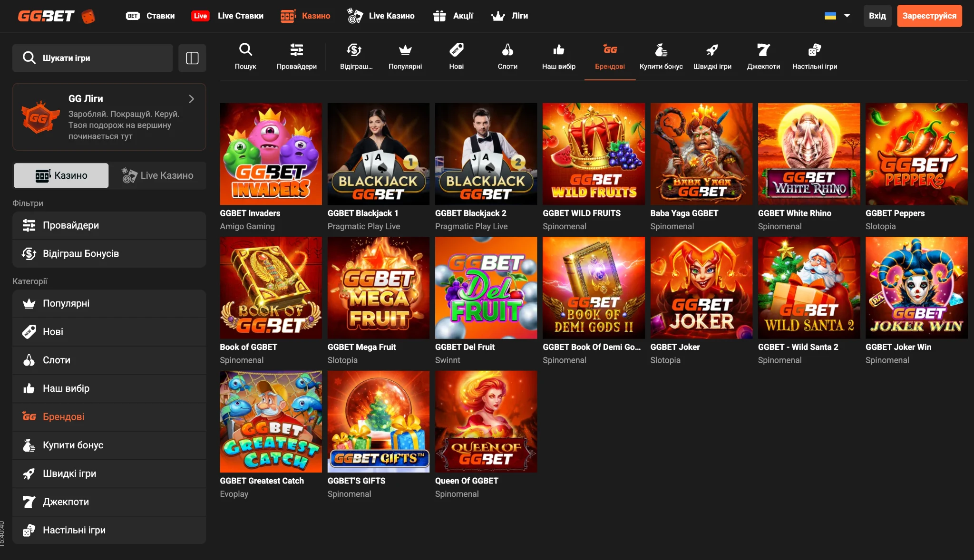
Task: Click the magnifier icon in Шукати ігри field
Action: [x=29, y=58]
